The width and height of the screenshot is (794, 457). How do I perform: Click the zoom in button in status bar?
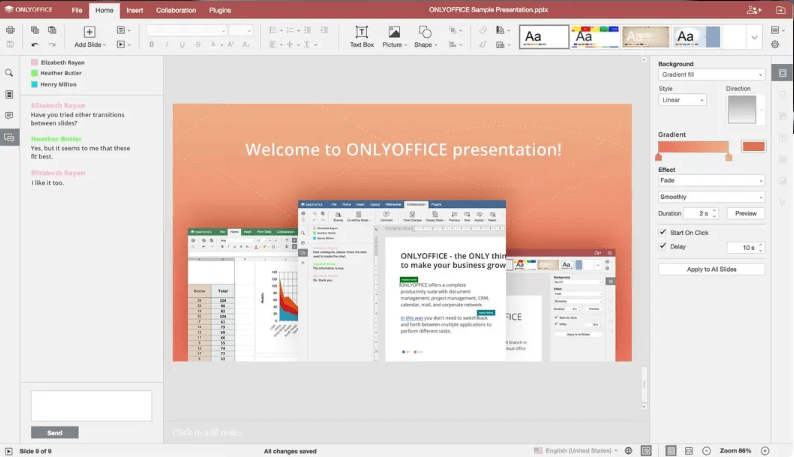pyautogui.click(x=765, y=451)
